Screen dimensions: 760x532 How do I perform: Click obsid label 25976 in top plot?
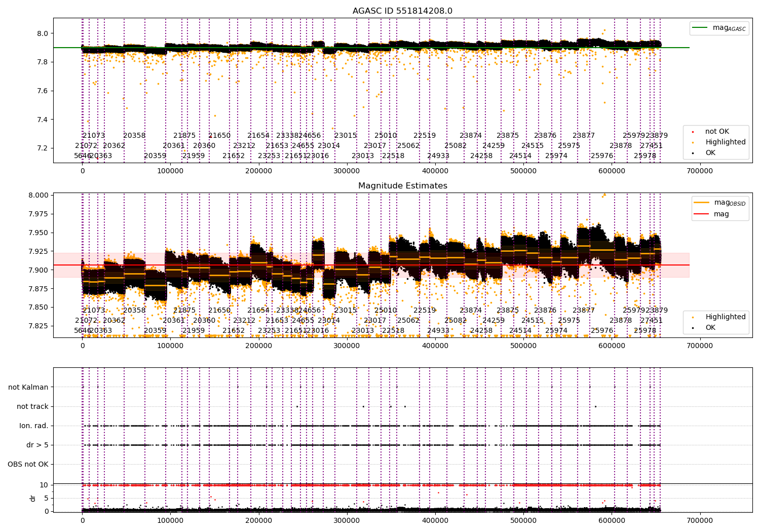602,156
